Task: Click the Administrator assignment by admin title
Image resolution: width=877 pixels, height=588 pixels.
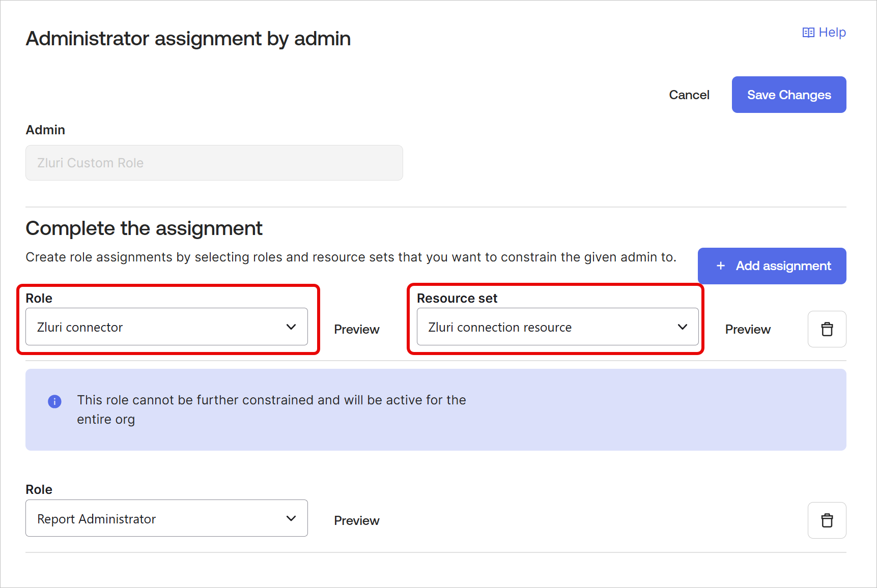Action: (188, 39)
